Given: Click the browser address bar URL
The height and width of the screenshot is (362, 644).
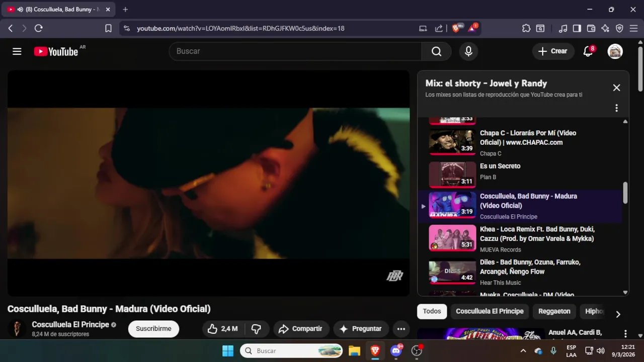Looking at the screenshot, I should [x=240, y=29].
